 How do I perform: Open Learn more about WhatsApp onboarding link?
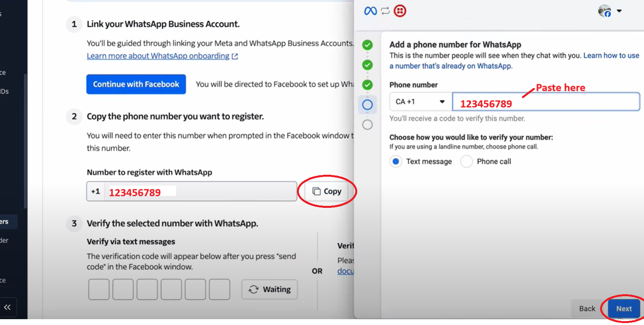coord(162,56)
